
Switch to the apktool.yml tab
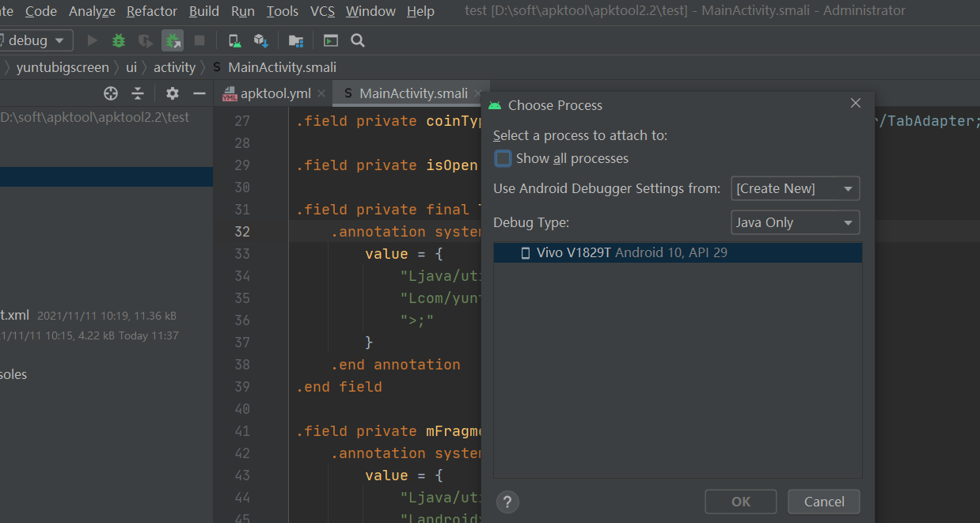click(x=273, y=93)
